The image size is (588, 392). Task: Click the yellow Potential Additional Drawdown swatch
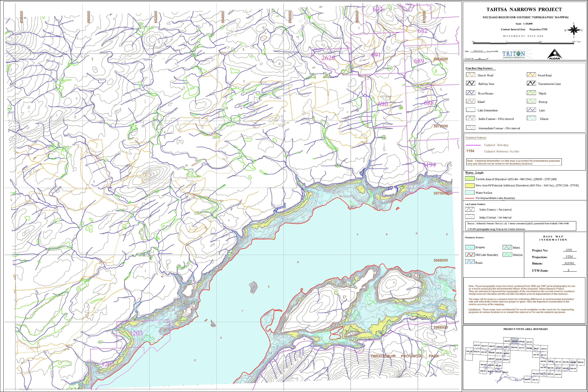(x=469, y=185)
